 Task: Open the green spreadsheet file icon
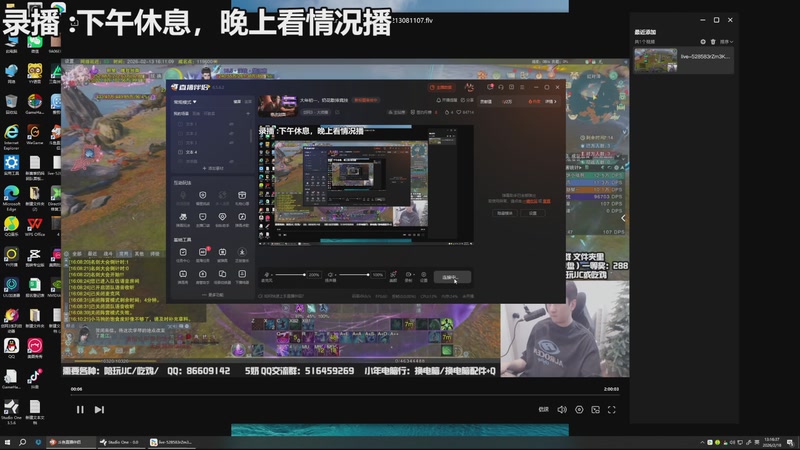(x=35, y=288)
